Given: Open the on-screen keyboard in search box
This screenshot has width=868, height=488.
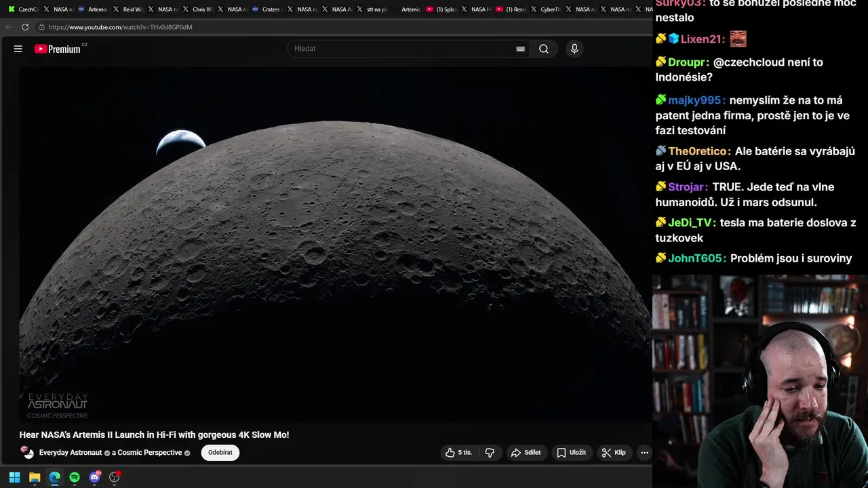Looking at the screenshot, I should click(520, 49).
